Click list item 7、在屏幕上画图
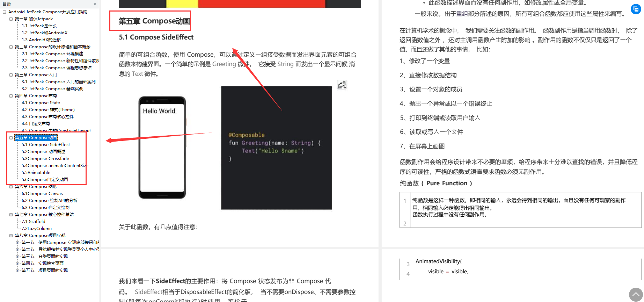The width and height of the screenshot is (644, 302). tap(422, 146)
